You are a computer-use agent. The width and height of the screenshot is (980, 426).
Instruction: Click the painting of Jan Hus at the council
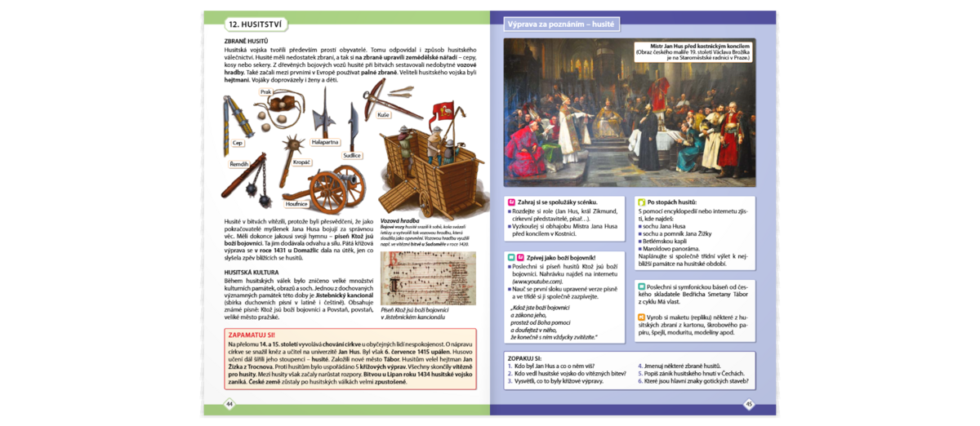click(630, 113)
